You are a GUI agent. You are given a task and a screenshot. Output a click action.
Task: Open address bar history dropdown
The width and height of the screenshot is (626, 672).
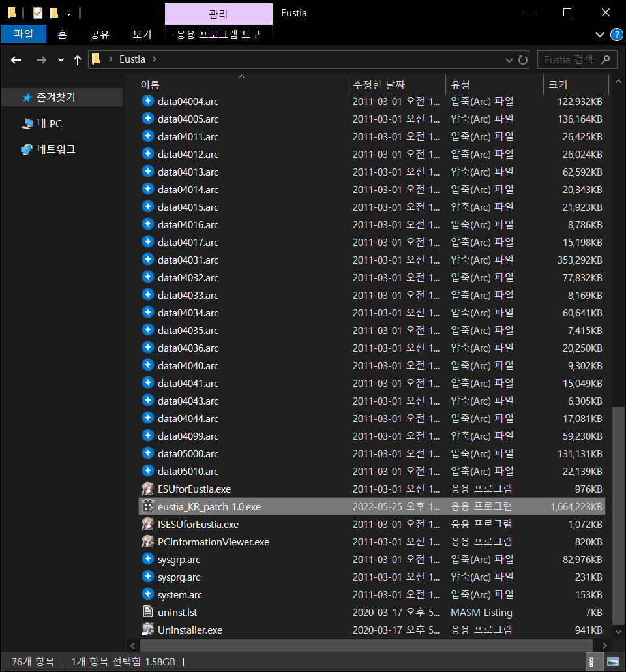(x=509, y=60)
